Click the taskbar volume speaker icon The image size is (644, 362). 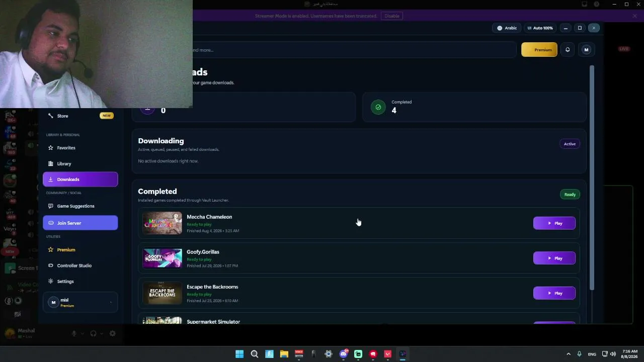613,354
